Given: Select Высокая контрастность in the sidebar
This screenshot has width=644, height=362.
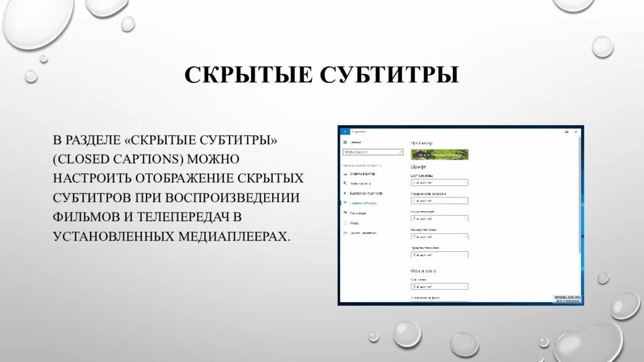Looking at the screenshot, I should (363, 194).
